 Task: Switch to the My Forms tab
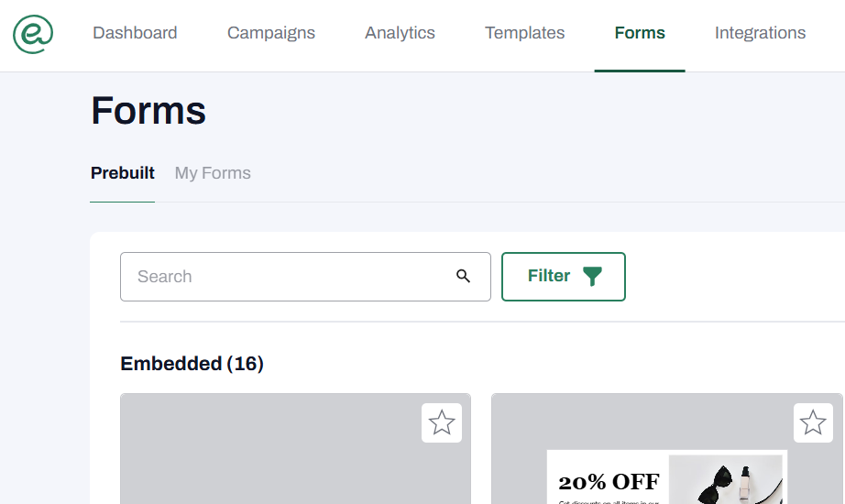[213, 173]
